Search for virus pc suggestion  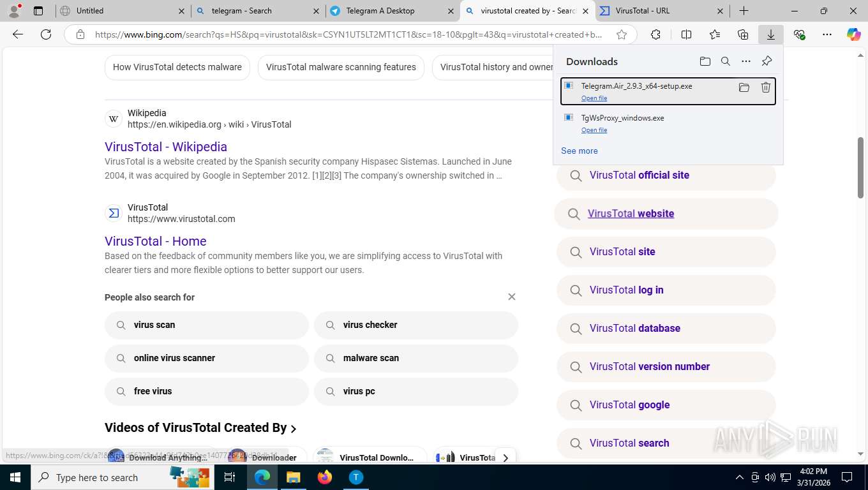coord(416,391)
